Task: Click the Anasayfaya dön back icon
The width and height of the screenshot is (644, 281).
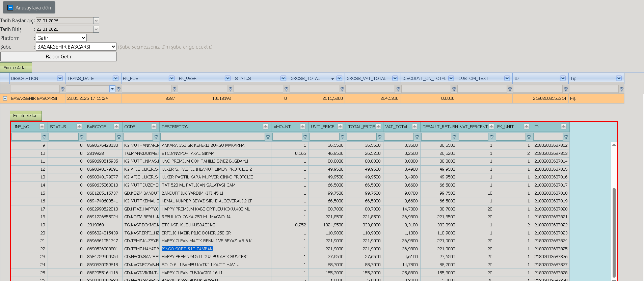Action: click(x=10, y=7)
